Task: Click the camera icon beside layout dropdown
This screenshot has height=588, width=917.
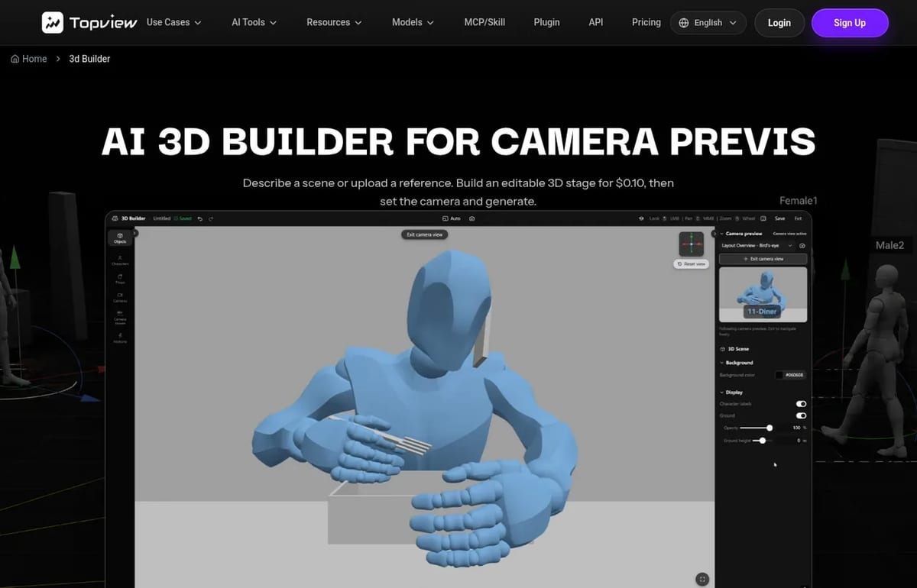Action: click(802, 246)
